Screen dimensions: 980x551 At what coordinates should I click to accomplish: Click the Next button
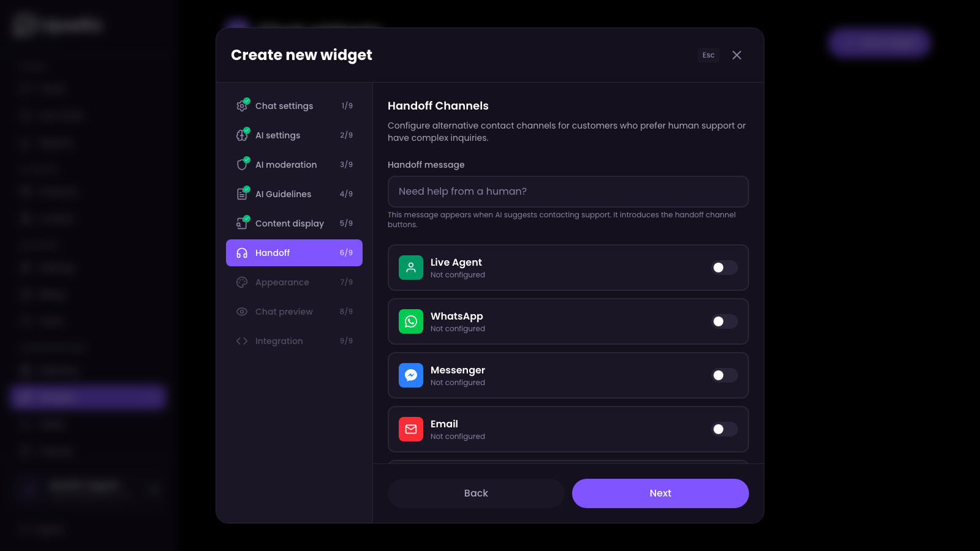point(660,493)
